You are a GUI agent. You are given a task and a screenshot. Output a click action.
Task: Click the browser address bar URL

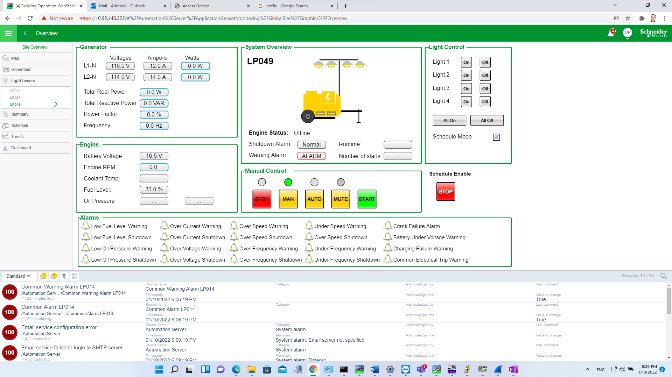click(213, 18)
